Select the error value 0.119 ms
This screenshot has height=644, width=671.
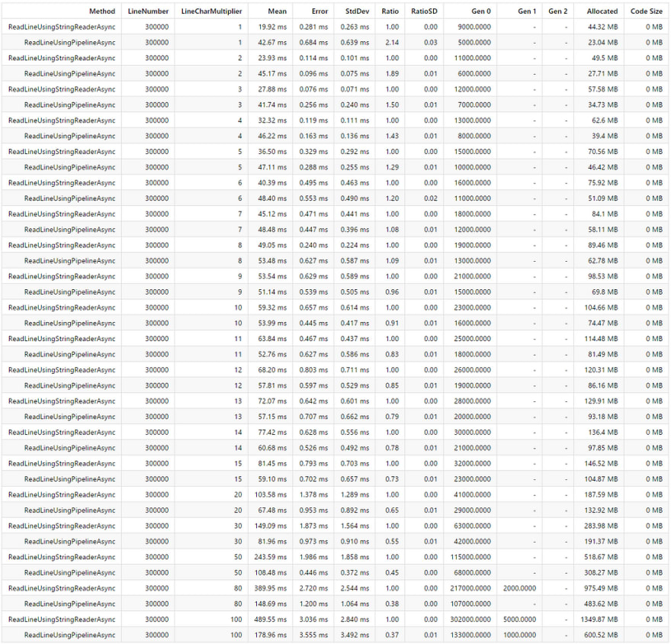point(313,121)
